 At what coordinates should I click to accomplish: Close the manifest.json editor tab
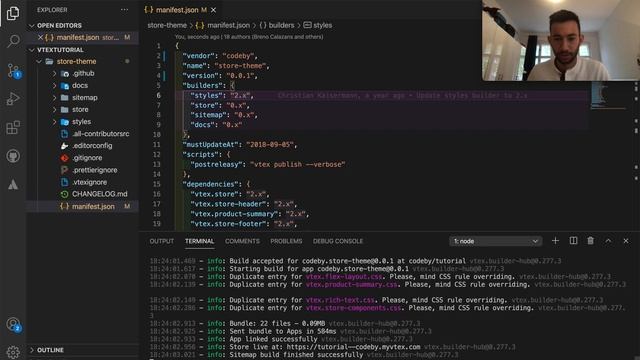pos(213,10)
